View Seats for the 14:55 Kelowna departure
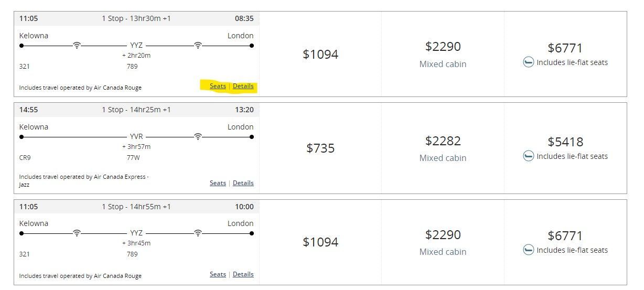Image resolution: width=644 pixels, height=290 pixels. pos(218,183)
